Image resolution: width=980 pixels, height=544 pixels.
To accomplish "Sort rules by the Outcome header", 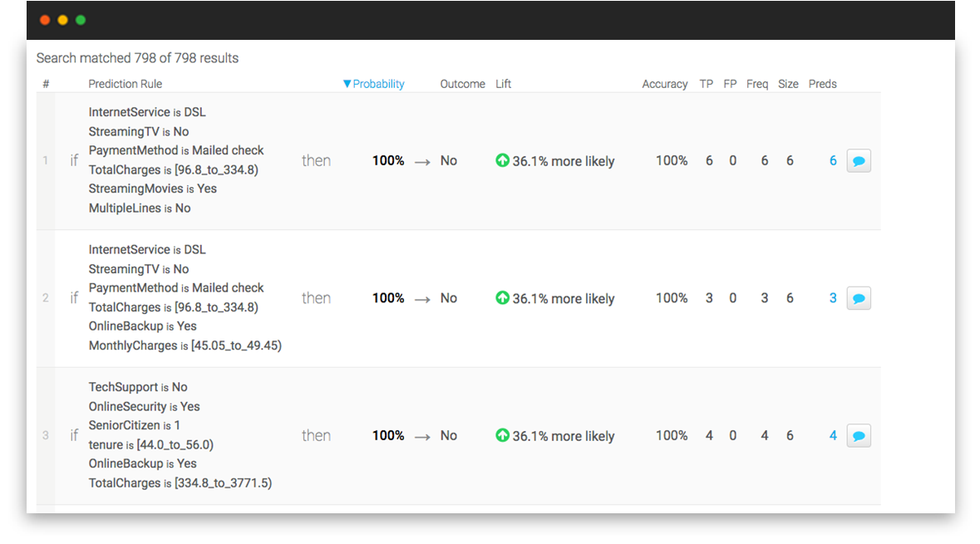I will [x=462, y=84].
